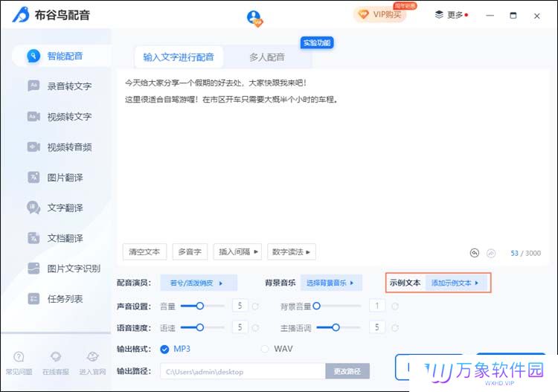Screen dimensions: 558x392
Task: Click the 实验功能 badge
Action: tap(317, 43)
